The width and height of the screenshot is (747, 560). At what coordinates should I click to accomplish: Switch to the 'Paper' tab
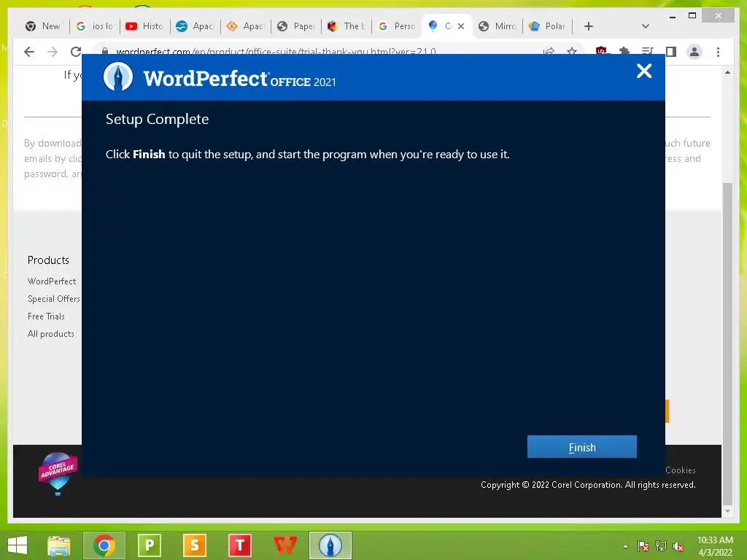click(296, 26)
